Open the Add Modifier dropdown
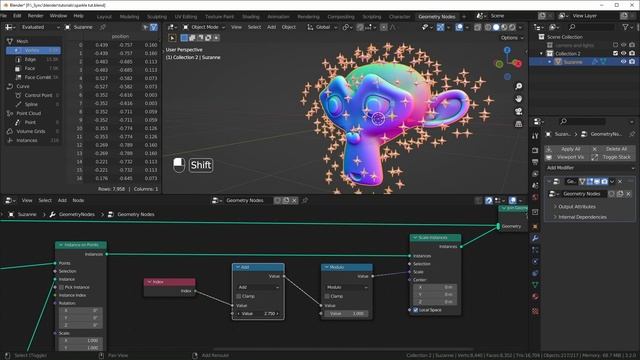Screen dimensions: 640x360 point(590,168)
